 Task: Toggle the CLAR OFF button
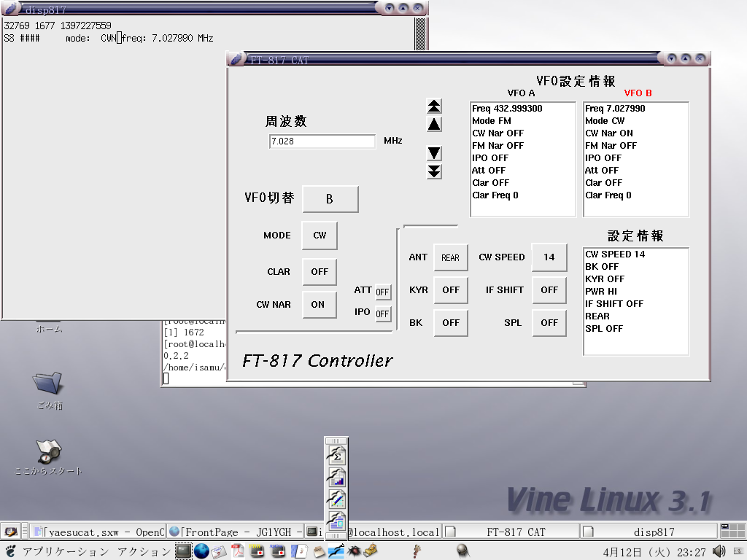320,271
